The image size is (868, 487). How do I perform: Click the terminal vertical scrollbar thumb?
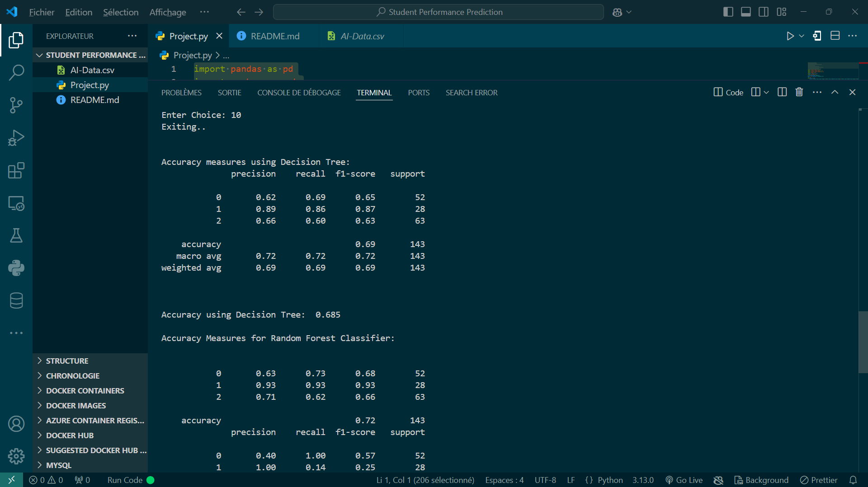click(863, 342)
